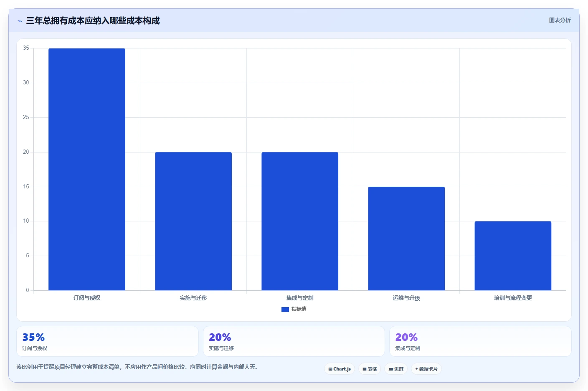
Task: Click the lightning icon beside the chart title
Action: tap(20, 21)
